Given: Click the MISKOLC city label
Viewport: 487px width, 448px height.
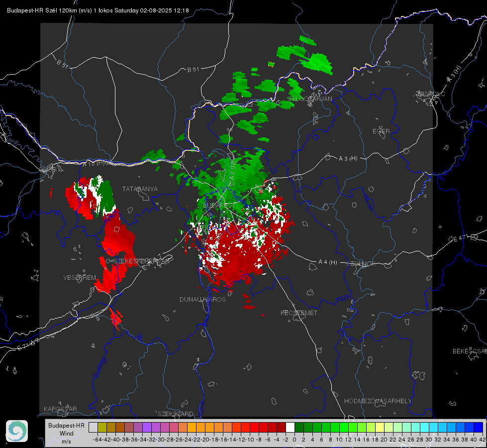Looking at the screenshot, I should click(431, 94).
